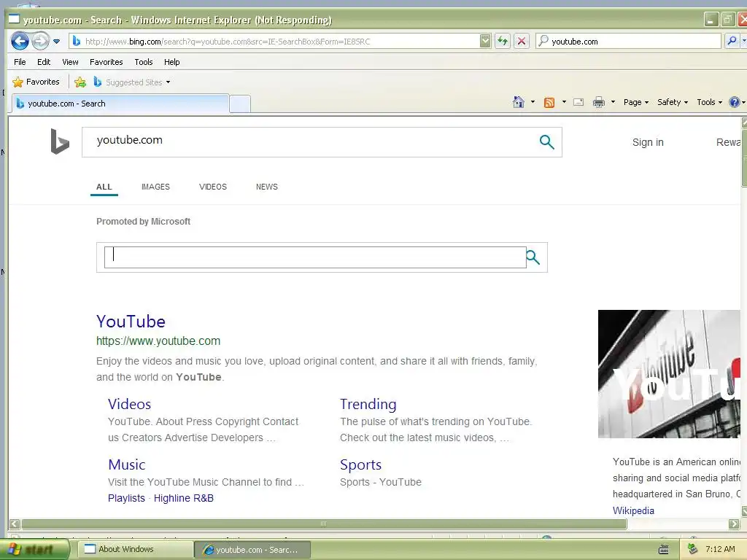Switch to the NEWS tab

267,187
